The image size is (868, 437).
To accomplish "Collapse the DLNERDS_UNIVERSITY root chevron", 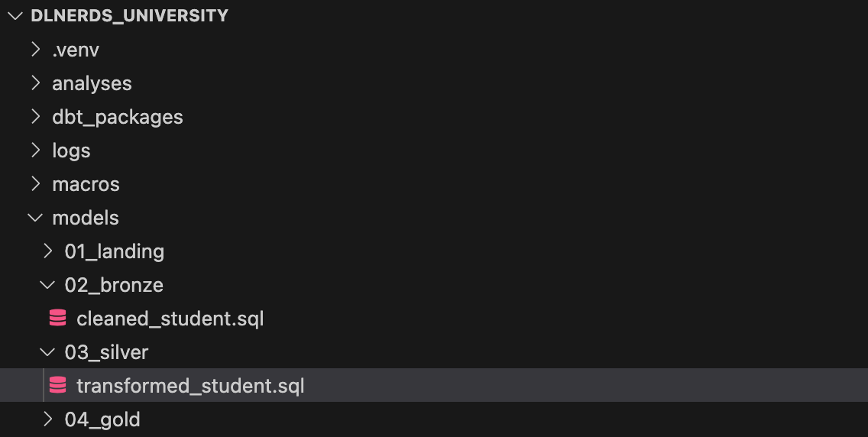I will point(15,15).
